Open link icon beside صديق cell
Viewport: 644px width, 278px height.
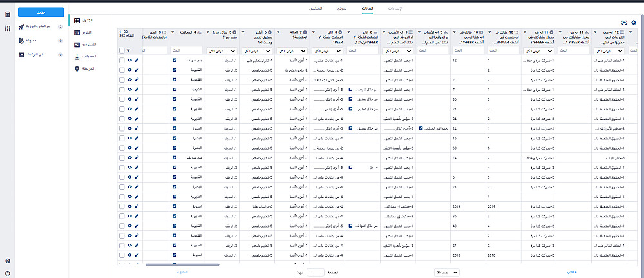coord(350,167)
